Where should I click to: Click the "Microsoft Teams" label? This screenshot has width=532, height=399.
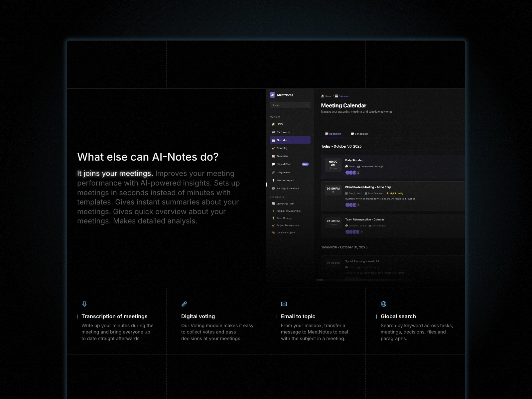pos(357,226)
